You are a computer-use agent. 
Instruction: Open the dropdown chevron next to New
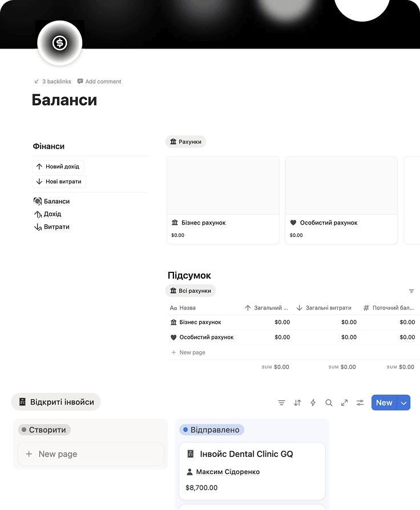click(403, 403)
